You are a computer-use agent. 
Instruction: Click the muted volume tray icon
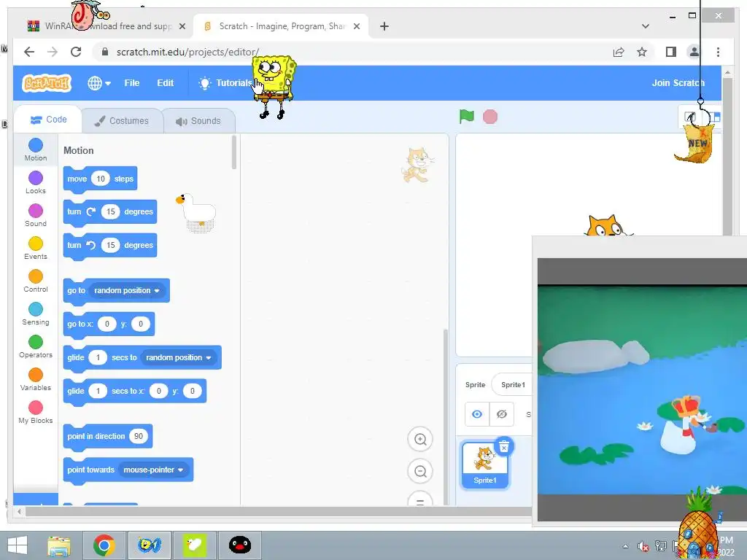click(643, 547)
